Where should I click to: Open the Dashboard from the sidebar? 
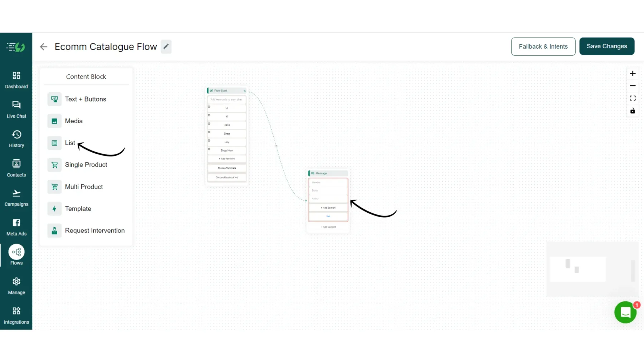16,80
